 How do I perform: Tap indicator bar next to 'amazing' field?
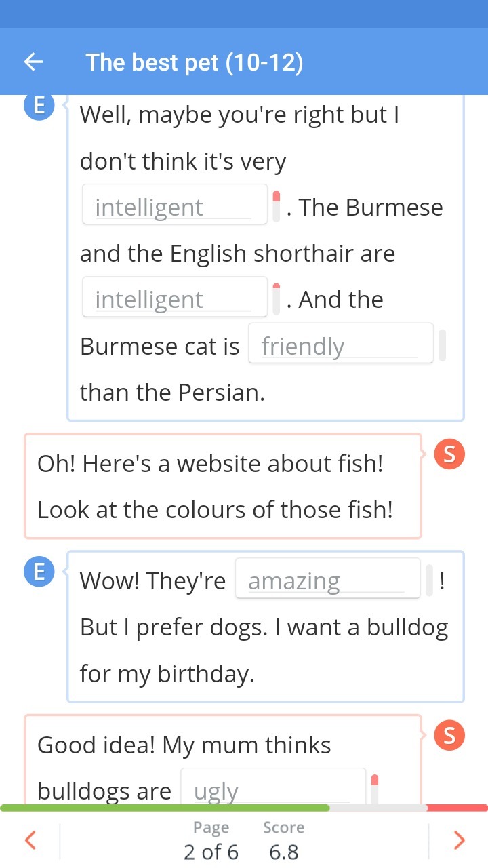(429, 580)
